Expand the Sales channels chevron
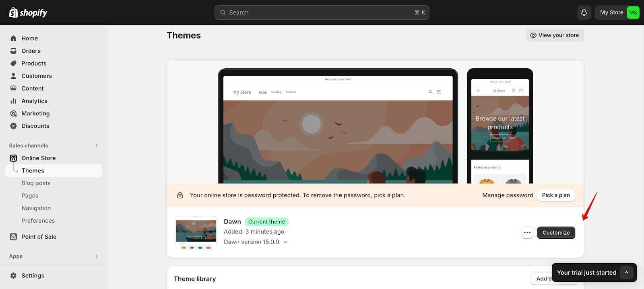The image size is (644, 289). (97, 146)
